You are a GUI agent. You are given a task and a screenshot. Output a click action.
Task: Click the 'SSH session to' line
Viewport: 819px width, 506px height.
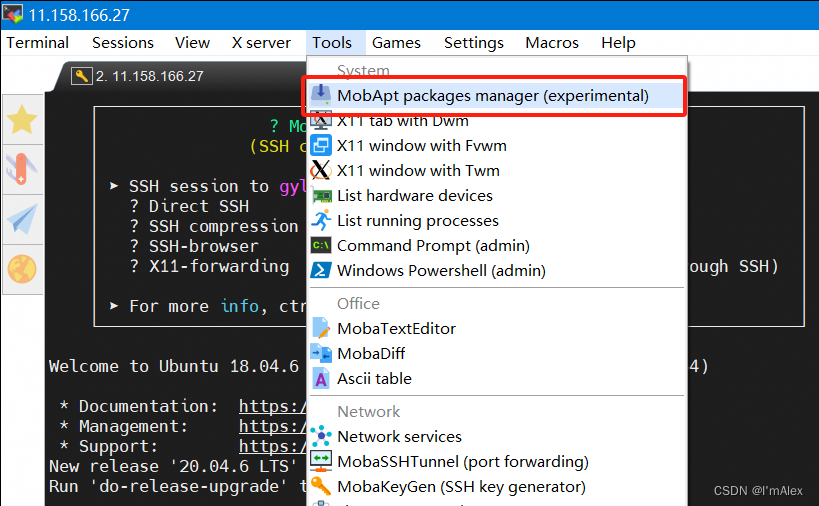pos(199,186)
